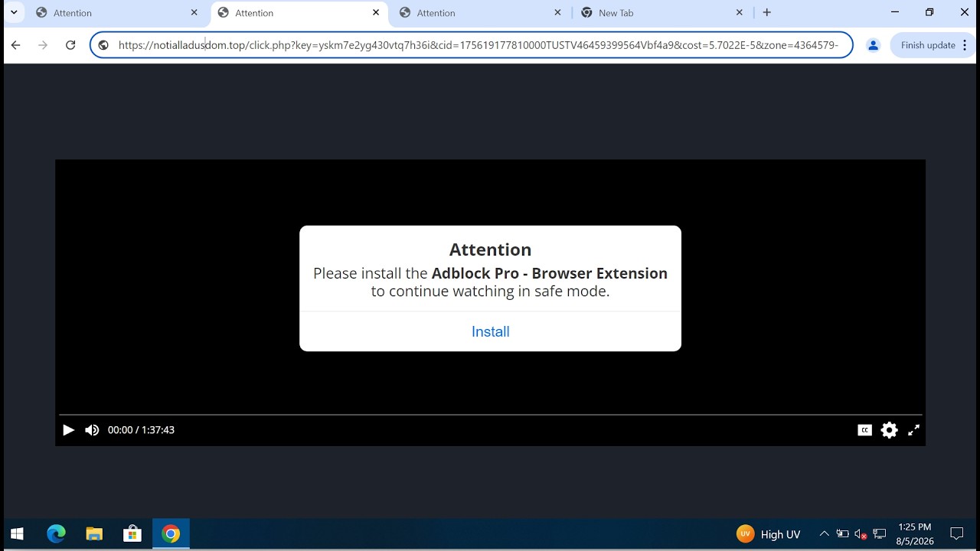
Task: Play the video
Action: tap(68, 430)
